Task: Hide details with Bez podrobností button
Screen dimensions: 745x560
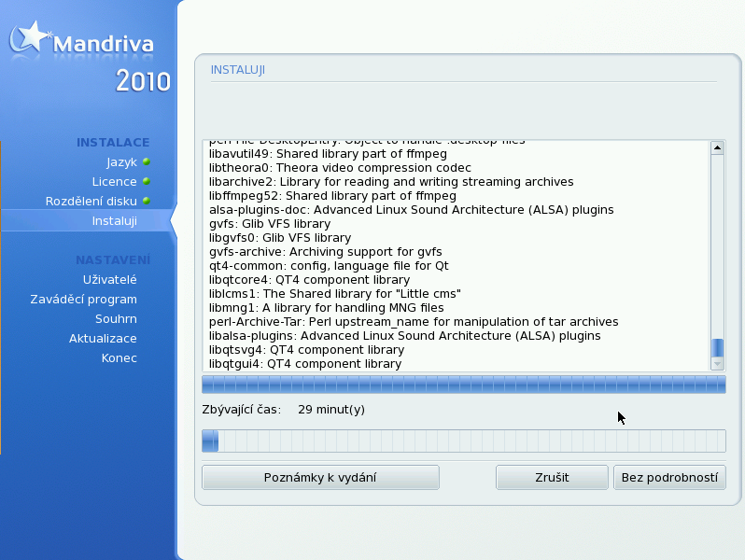Action: (669, 477)
